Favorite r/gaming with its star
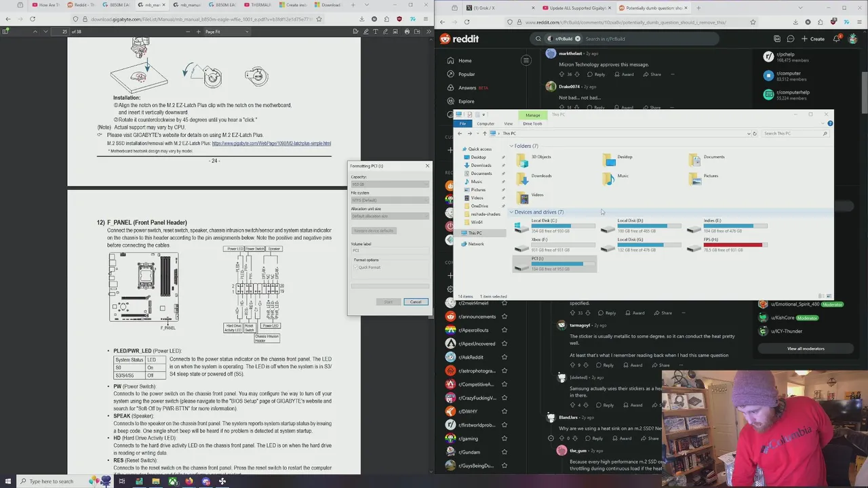This screenshot has width=868, height=488. click(x=504, y=439)
